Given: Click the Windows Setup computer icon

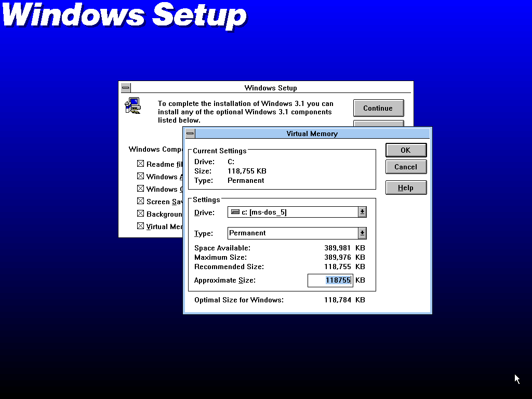Looking at the screenshot, I should (132, 105).
